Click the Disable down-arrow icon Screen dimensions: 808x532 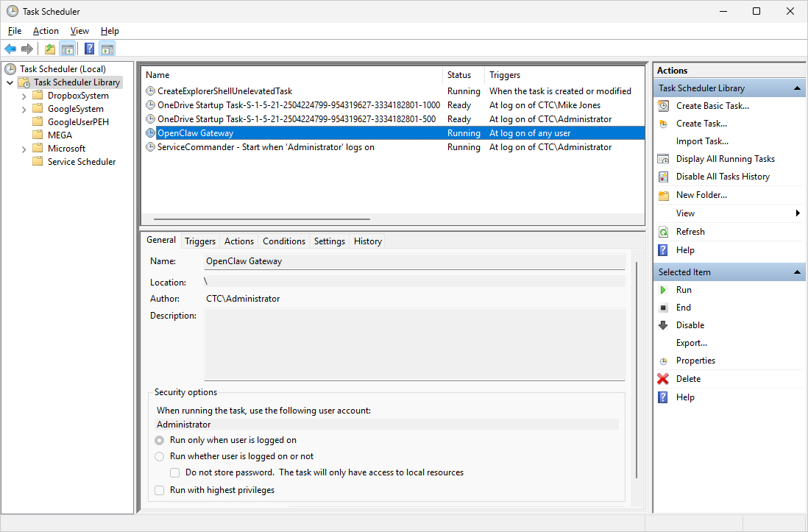click(x=663, y=325)
